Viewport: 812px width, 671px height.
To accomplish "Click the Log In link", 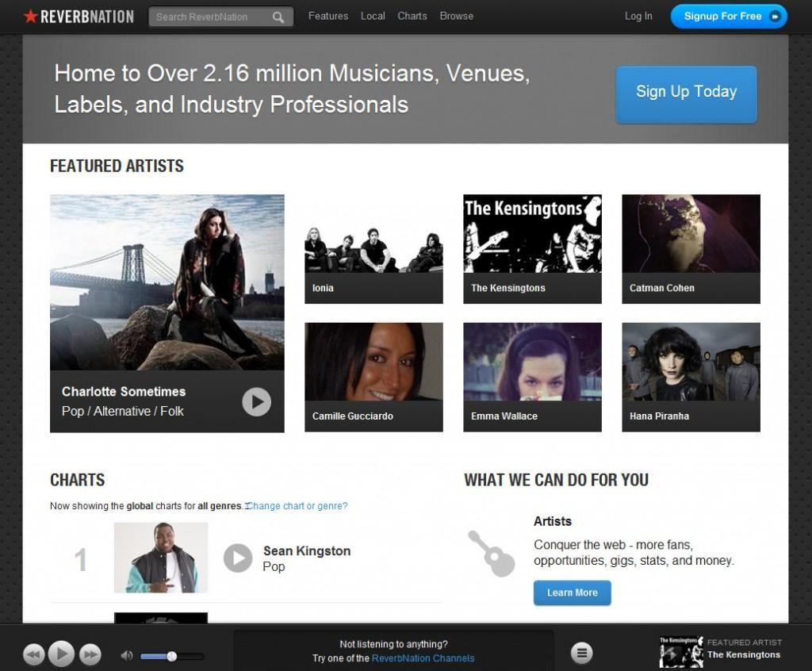I will [638, 16].
